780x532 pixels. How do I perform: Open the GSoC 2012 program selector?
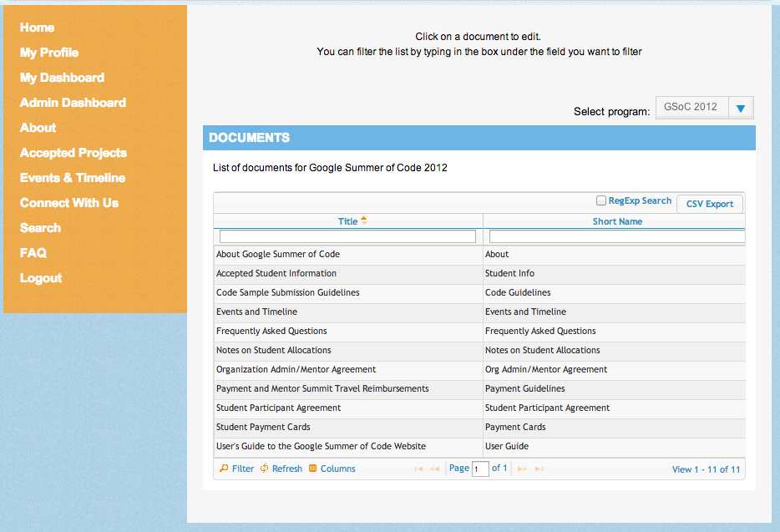point(691,108)
